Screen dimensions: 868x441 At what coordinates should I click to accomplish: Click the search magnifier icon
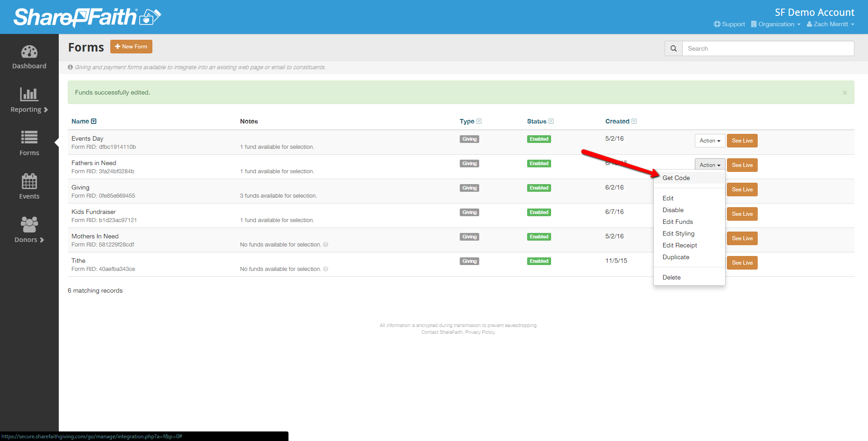coord(673,48)
